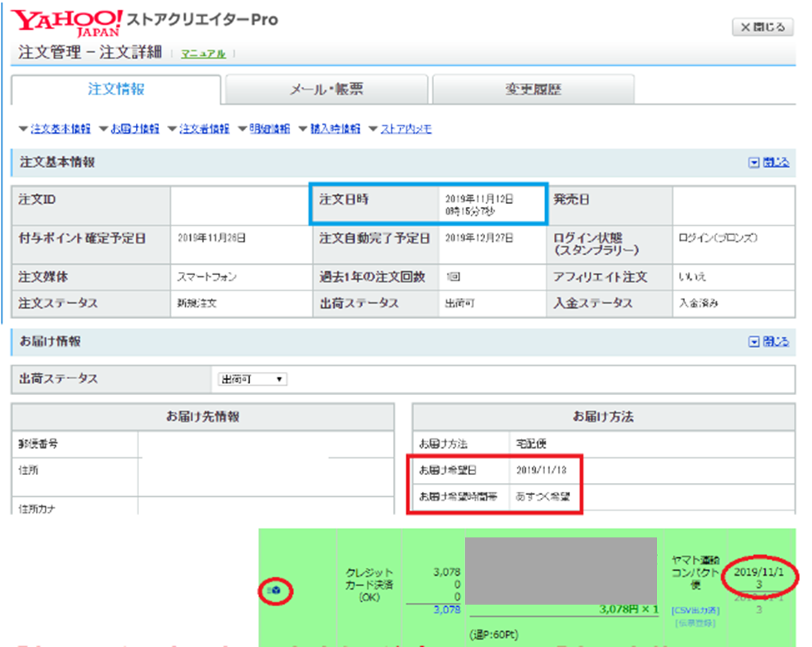This screenshot has height=647, width=812.
Task: Jump to 購入時情報 anchor link
Action: coord(339,129)
